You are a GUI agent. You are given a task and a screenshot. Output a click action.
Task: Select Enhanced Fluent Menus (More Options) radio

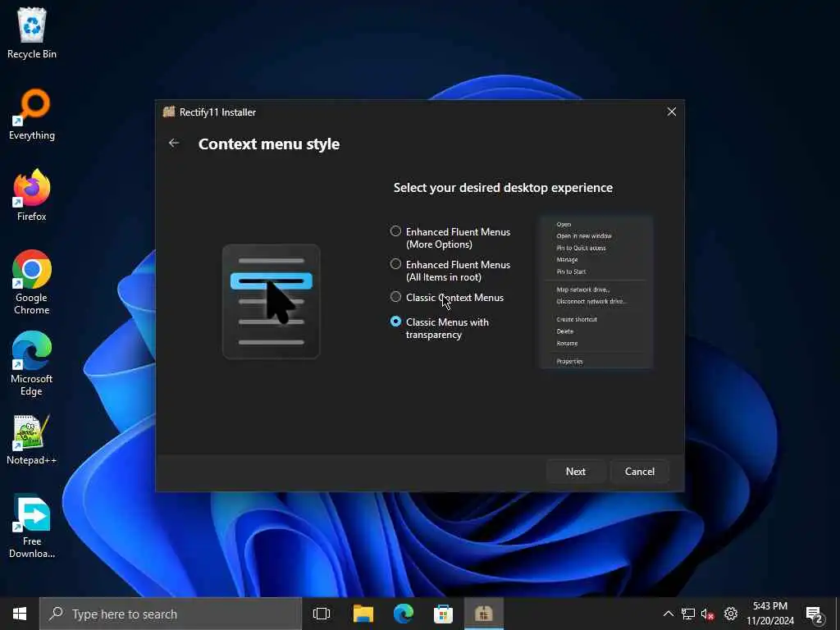click(x=396, y=231)
